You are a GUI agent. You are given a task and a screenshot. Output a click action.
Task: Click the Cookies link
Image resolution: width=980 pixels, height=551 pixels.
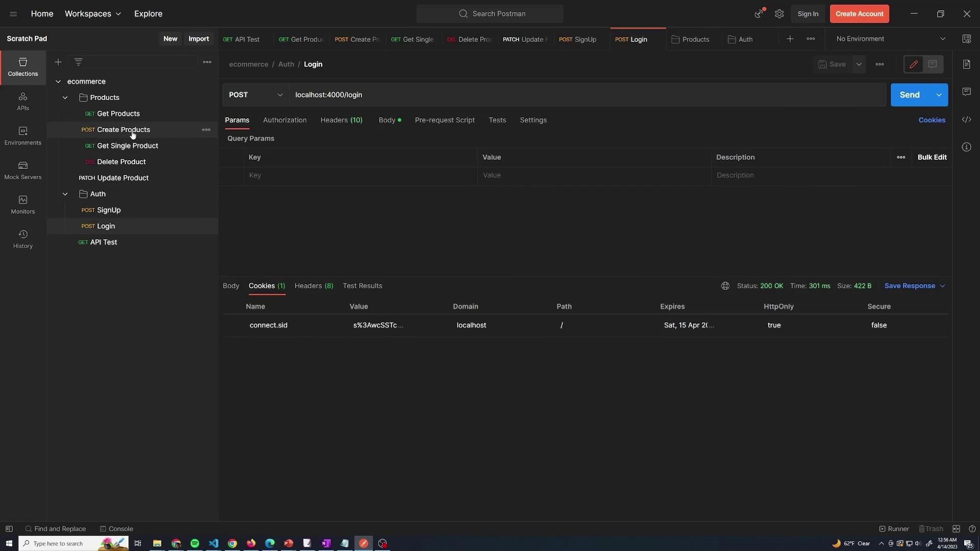tap(932, 120)
